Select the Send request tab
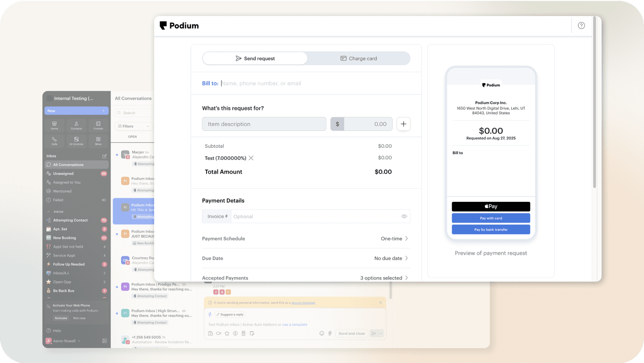 255,58
